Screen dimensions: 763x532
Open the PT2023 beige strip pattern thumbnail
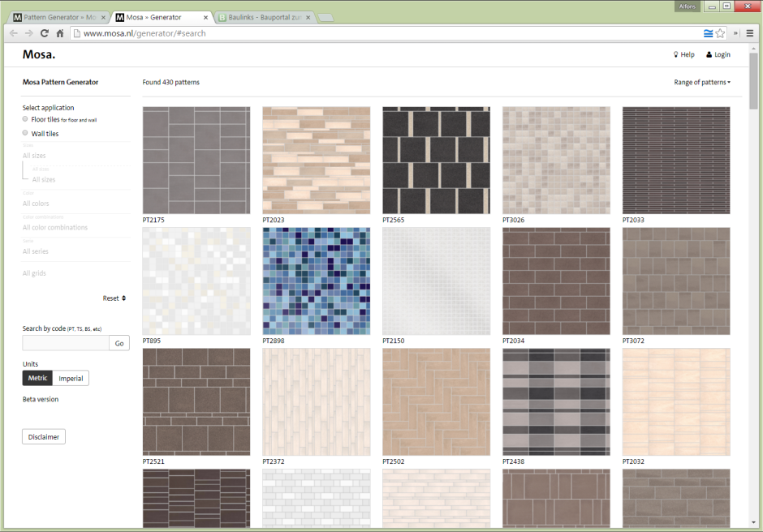pyautogui.click(x=317, y=160)
